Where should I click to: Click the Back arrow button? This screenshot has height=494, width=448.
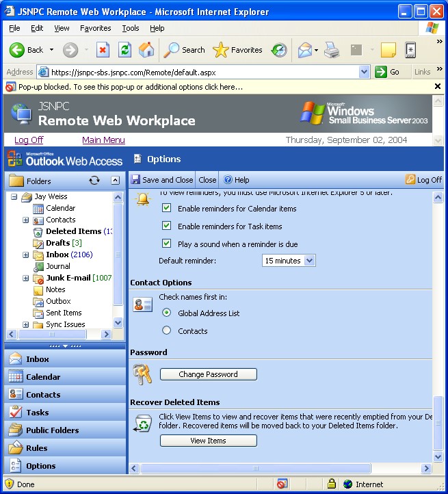pyautogui.click(x=27, y=50)
